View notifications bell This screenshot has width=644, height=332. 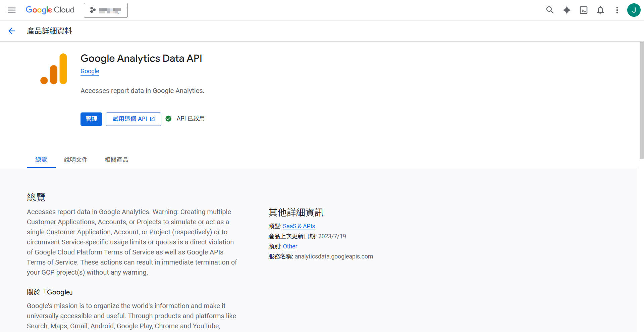click(600, 10)
